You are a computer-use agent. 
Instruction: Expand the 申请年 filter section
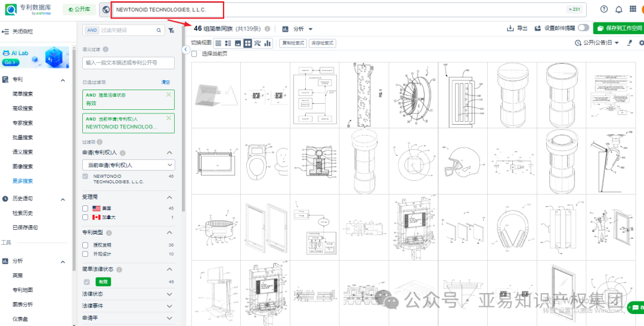169,318
